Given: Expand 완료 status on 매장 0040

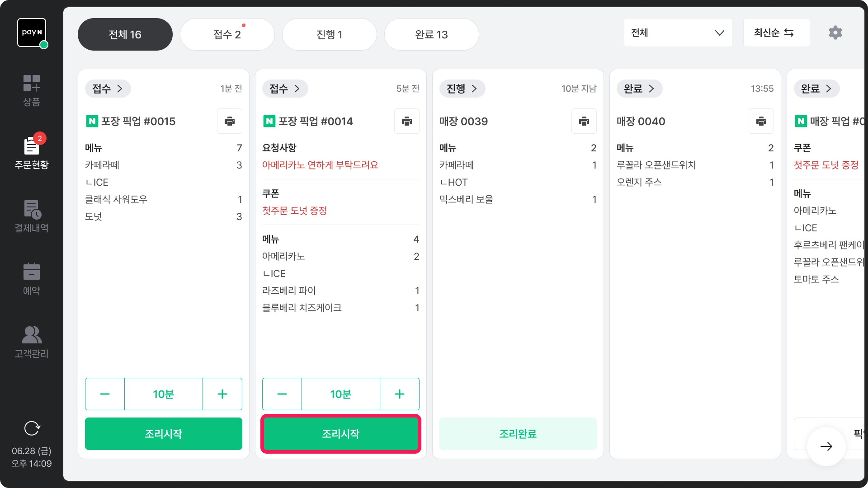Looking at the screenshot, I should (x=639, y=89).
